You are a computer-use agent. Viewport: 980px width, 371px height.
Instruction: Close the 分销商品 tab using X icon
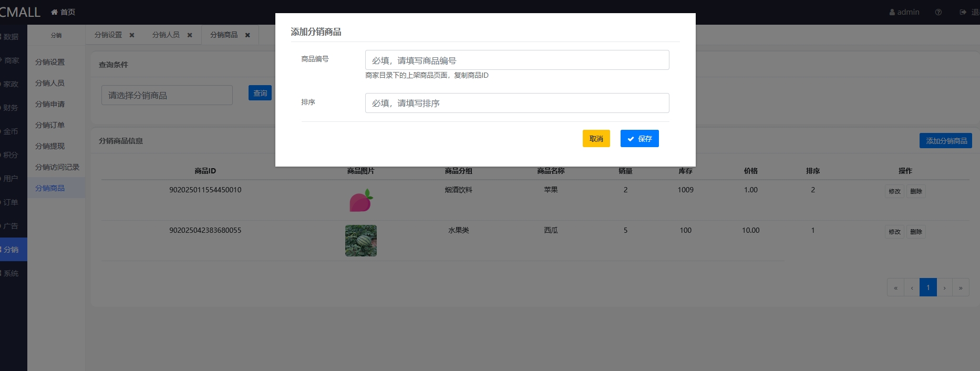click(247, 35)
